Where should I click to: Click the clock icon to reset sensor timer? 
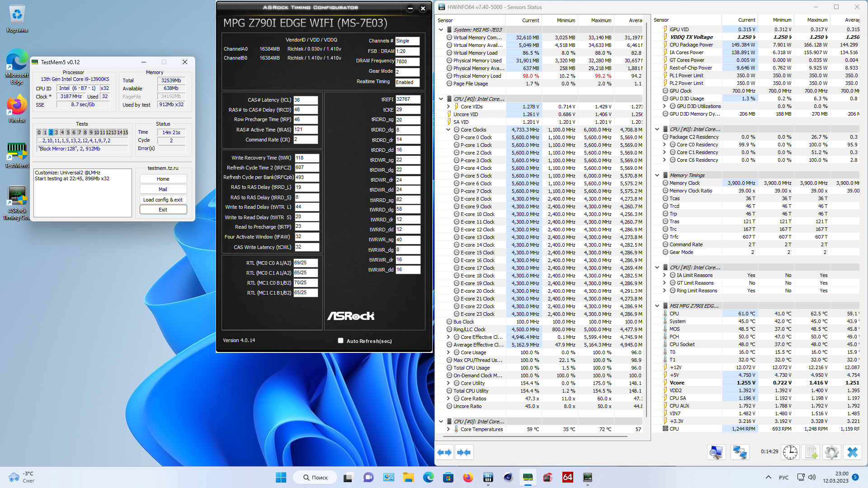coord(790,452)
